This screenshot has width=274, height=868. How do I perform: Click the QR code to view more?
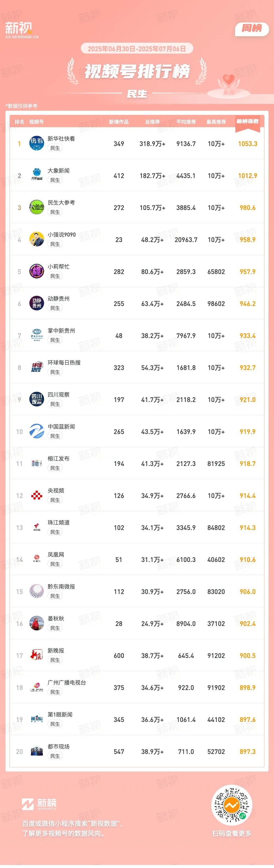pyautogui.click(x=232, y=805)
